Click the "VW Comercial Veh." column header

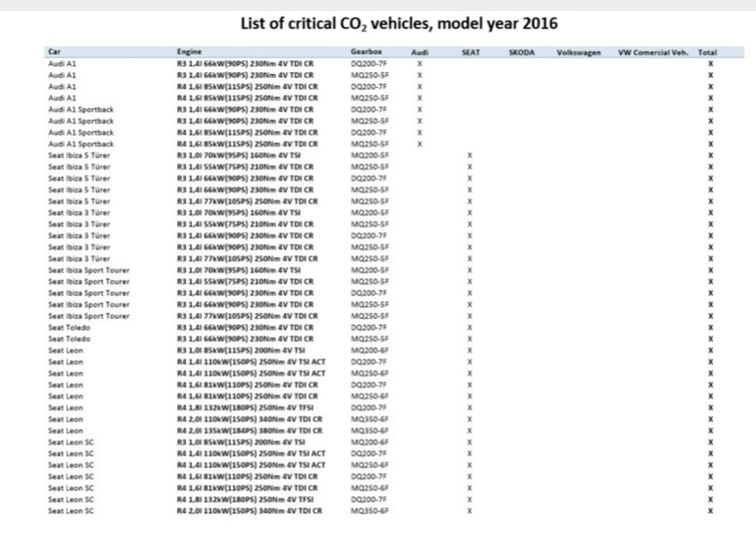[x=653, y=53]
